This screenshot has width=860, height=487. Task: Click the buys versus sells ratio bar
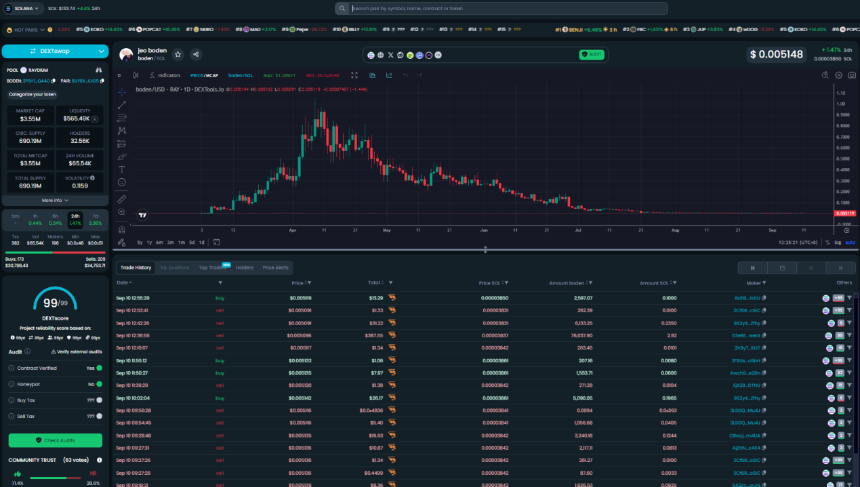[x=55, y=253]
